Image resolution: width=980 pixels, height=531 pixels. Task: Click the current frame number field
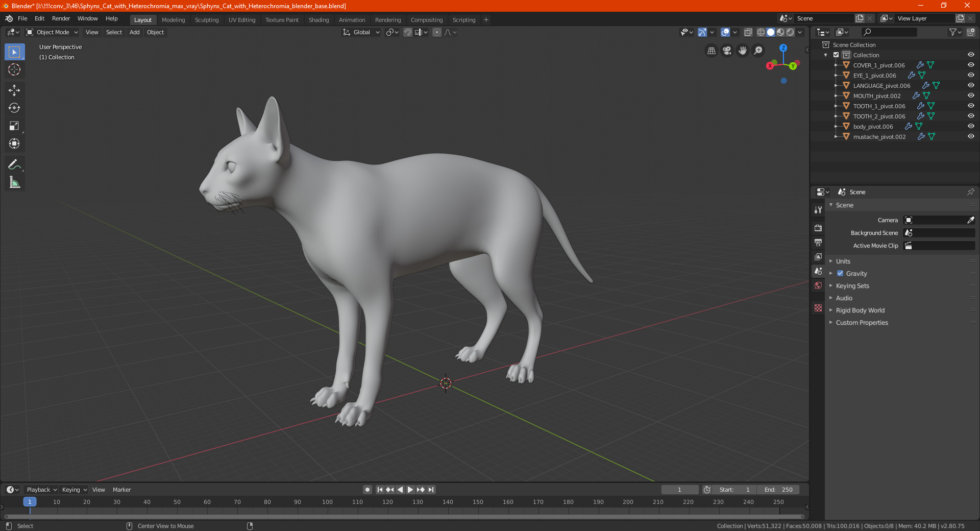tap(679, 490)
